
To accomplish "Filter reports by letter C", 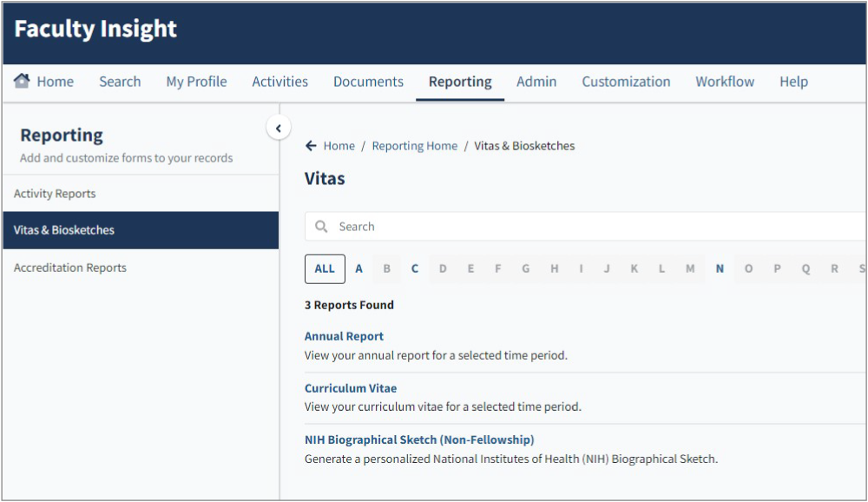I will click(415, 268).
